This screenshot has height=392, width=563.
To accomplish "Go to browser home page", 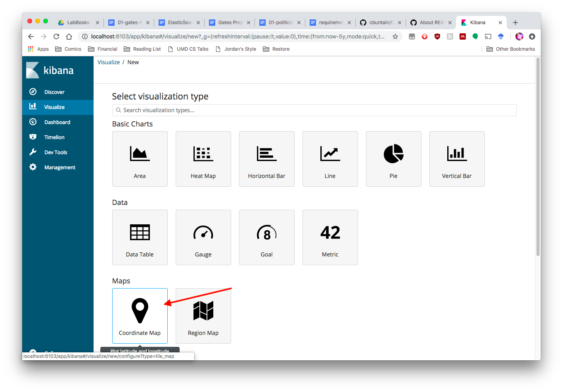I will pos(69,36).
